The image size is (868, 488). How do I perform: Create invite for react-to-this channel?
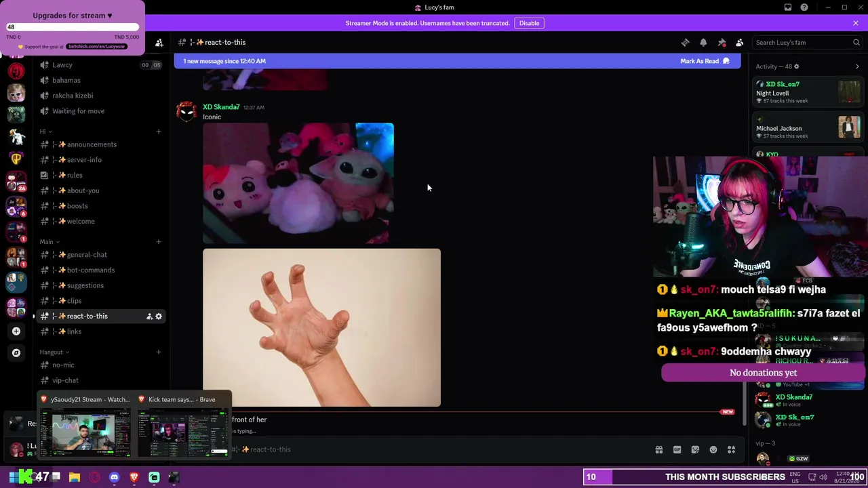[x=149, y=317]
